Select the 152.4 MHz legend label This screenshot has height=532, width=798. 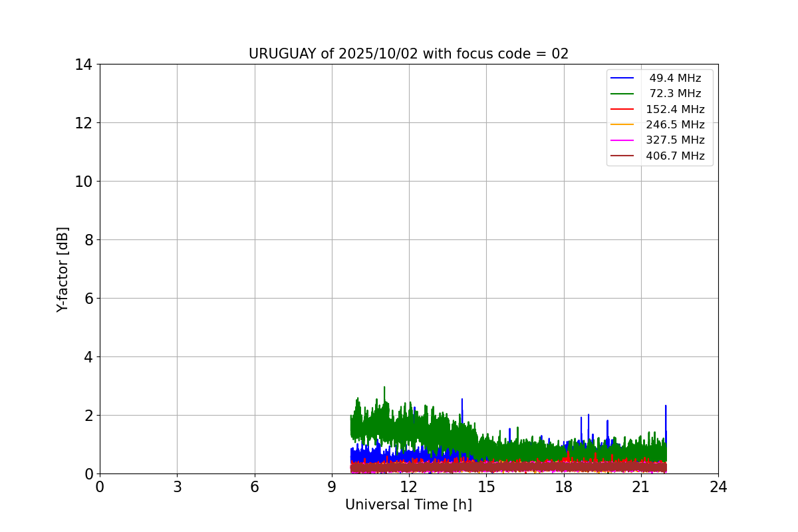[x=675, y=110]
